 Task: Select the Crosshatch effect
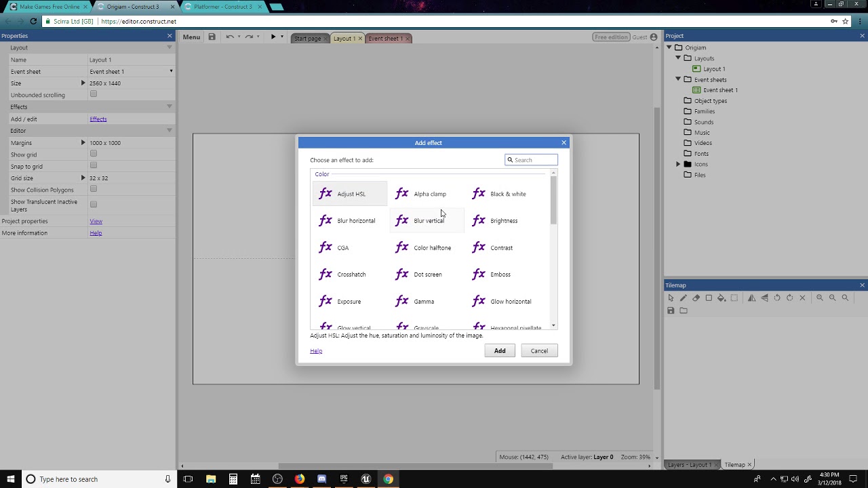click(x=350, y=274)
